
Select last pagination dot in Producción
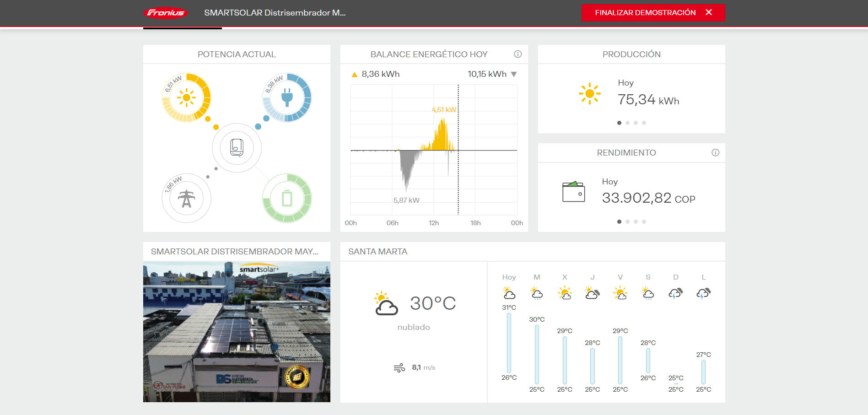click(644, 123)
